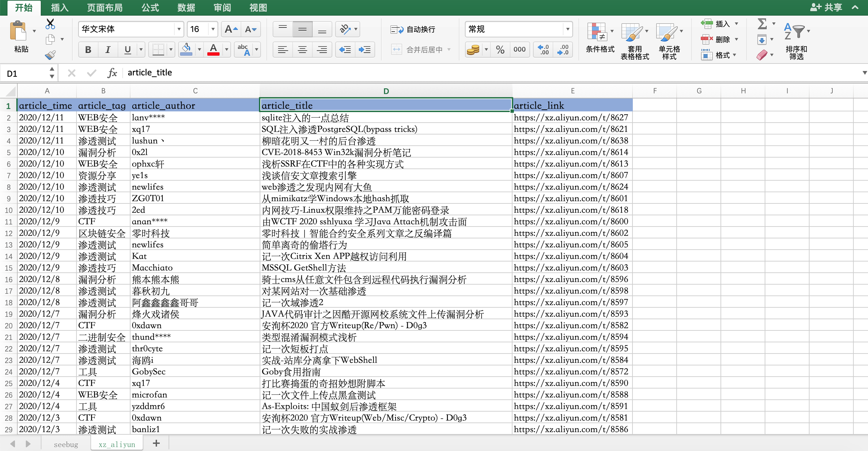Click the percent style icon
Viewport: 868px width, 451px height.
[x=500, y=50]
